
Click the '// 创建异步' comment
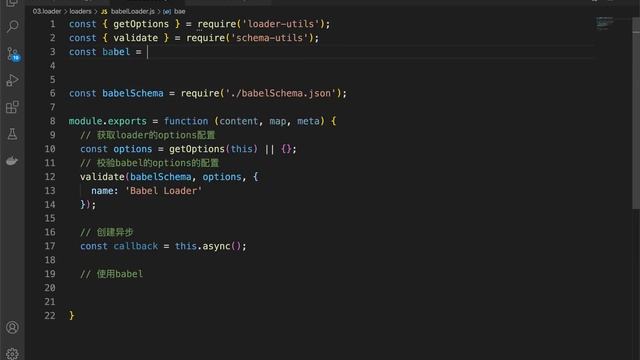coord(107,232)
